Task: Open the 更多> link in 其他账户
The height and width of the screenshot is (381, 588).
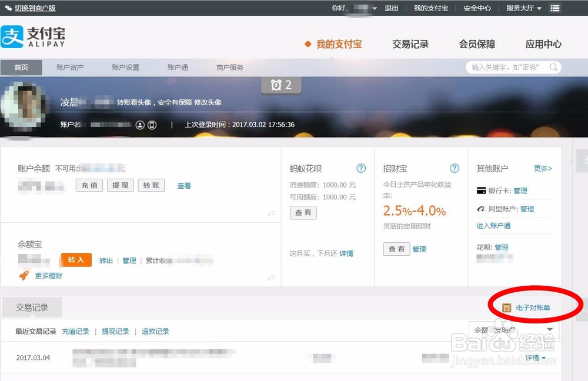Action: click(x=543, y=168)
